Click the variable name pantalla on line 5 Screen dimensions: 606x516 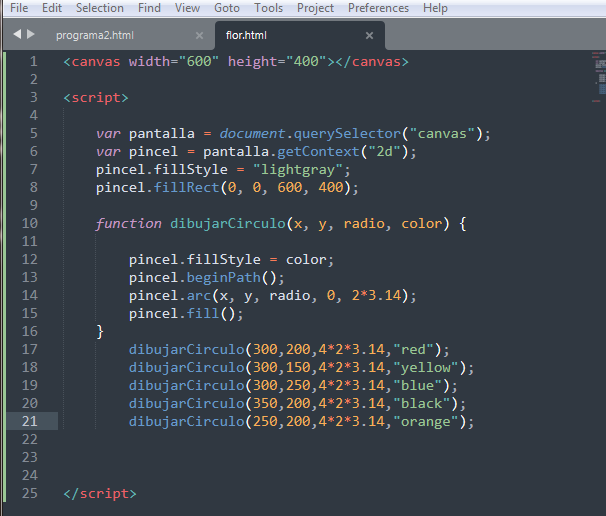[x=162, y=134]
